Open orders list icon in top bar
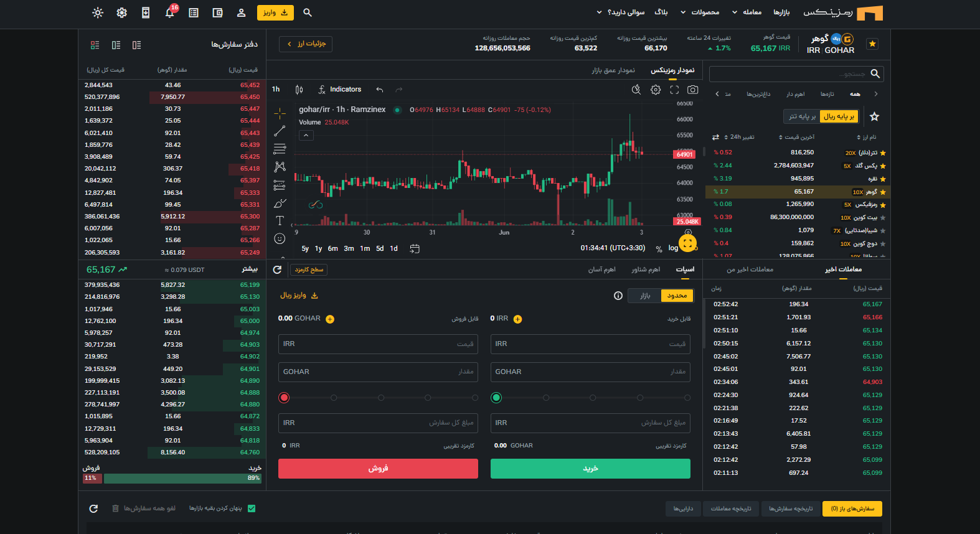980x534 pixels. point(194,12)
